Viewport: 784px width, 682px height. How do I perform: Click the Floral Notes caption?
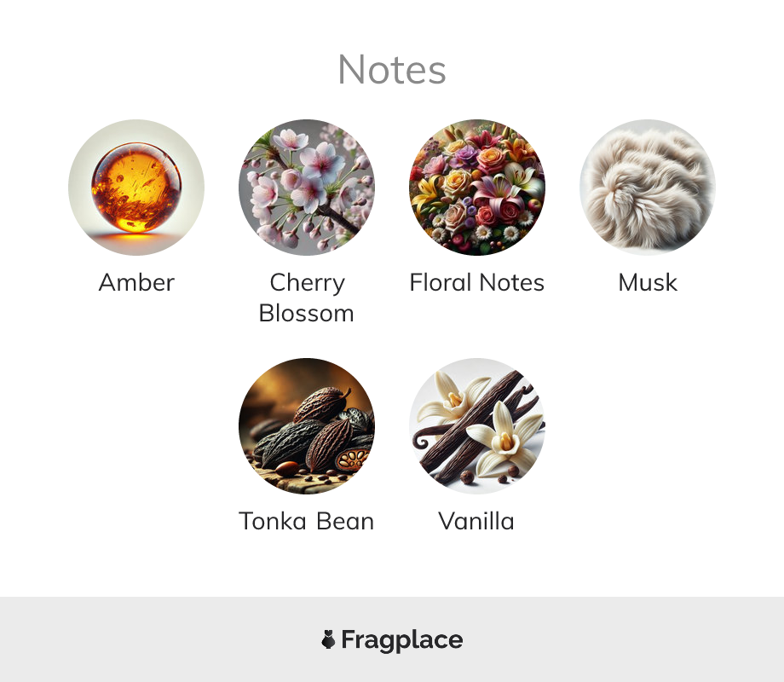click(x=477, y=283)
